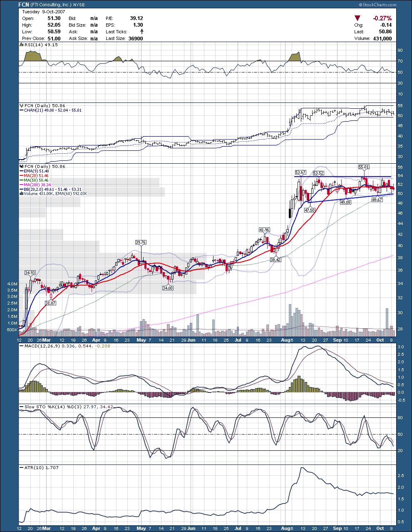Click the Low value 50.59

coord(55,32)
